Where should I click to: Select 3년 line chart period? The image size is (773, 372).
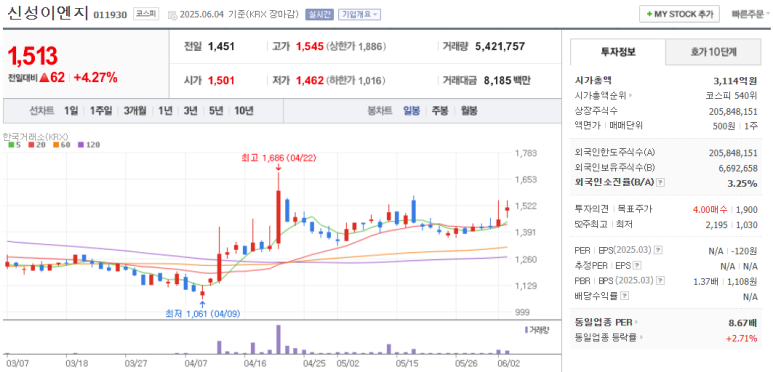[x=190, y=110]
